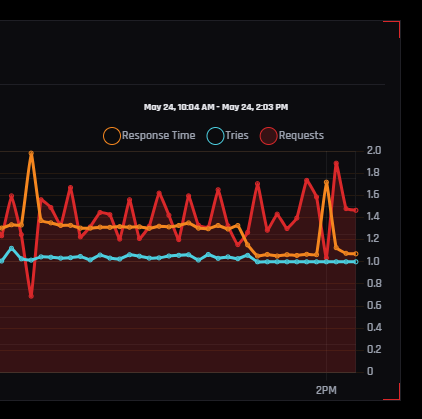Click the last cyan Tries data point
Viewport: 422px width, 419px height.
(x=356, y=262)
